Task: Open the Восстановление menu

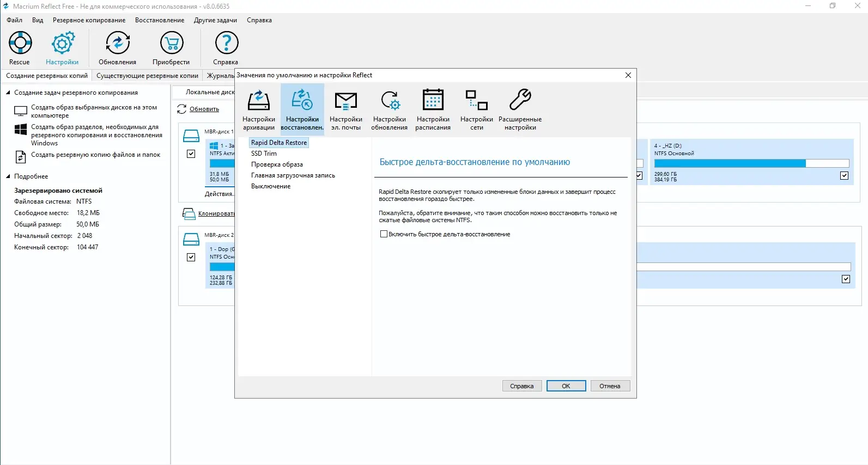Action: click(160, 20)
